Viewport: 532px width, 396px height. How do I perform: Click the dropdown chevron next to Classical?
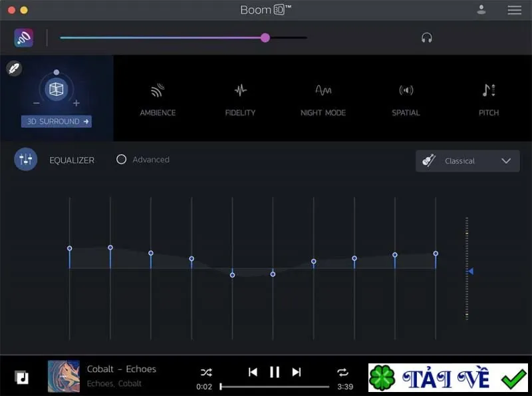506,161
